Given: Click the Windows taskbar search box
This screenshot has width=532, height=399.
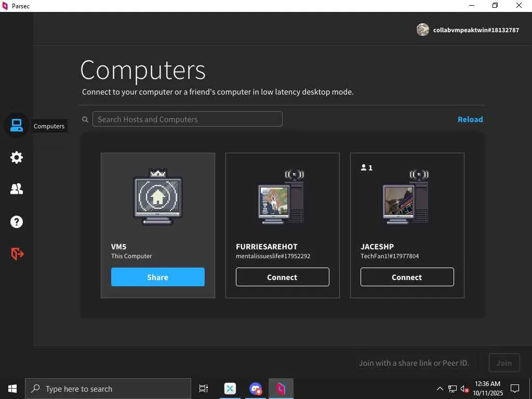Looking at the screenshot, I should click(108, 389).
